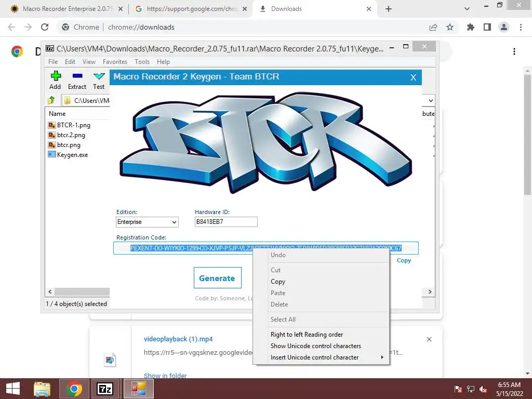Viewport: 532px width, 399px height.
Task: Open the Chrome profile avatar
Action: [x=504, y=27]
